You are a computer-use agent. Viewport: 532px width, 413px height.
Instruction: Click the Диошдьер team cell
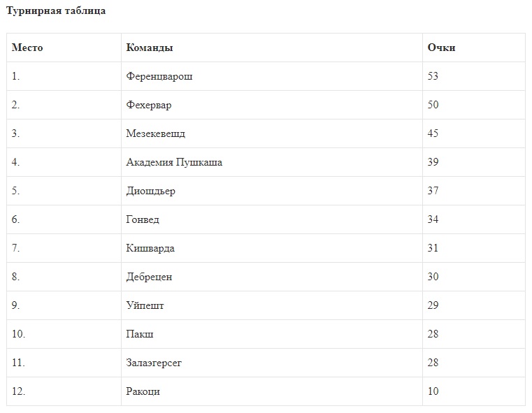(x=151, y=191)
